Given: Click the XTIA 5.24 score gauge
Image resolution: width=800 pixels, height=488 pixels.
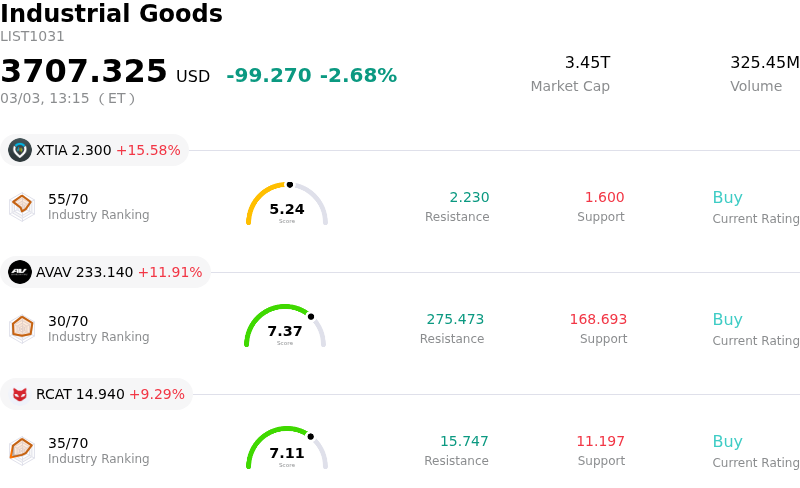Looking at the screenshot, I should click(287, 206).
